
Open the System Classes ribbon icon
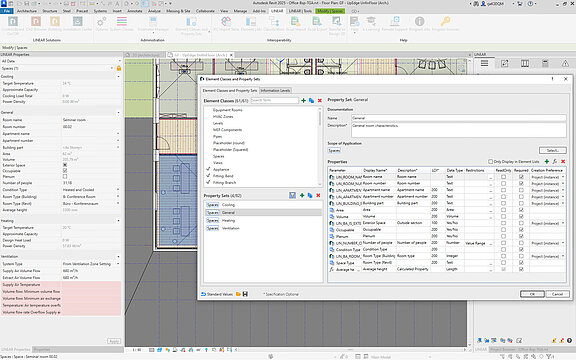(x=122, y=24)
